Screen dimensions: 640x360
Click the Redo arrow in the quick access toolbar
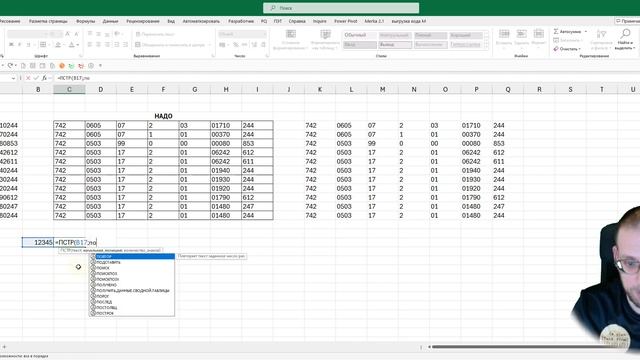11,65
